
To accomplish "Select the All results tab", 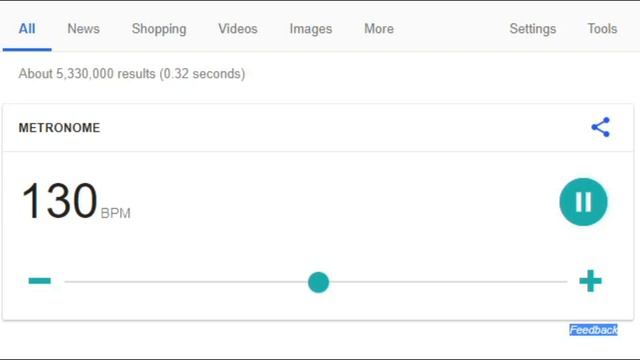I will 27,29.
